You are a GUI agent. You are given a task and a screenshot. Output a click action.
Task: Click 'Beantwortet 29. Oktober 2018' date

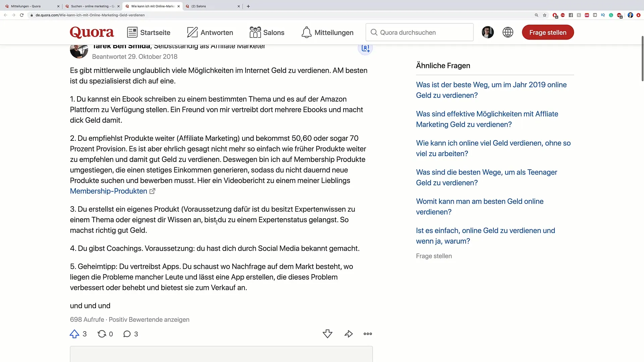point(135,57)
